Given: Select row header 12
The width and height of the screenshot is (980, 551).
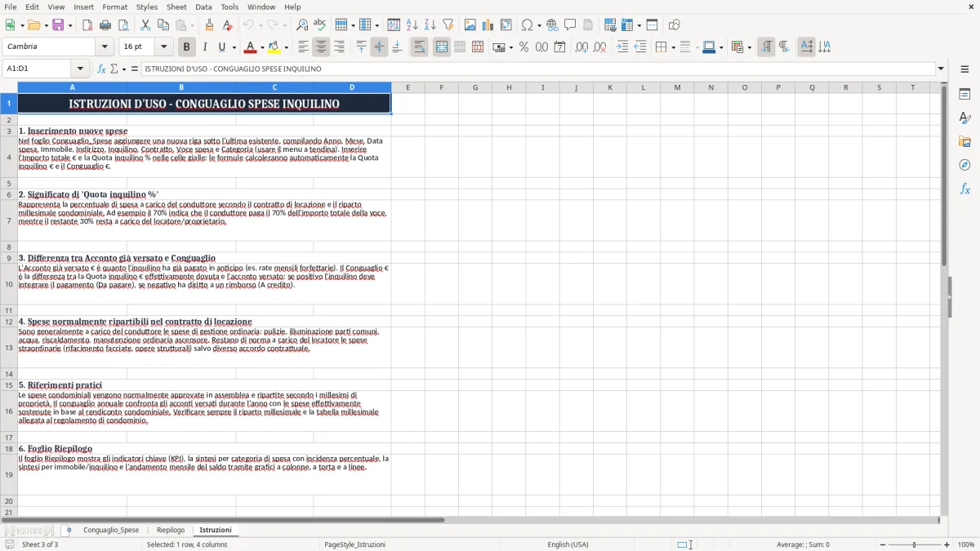Looking at the screenshot, I should coord(9,322).
